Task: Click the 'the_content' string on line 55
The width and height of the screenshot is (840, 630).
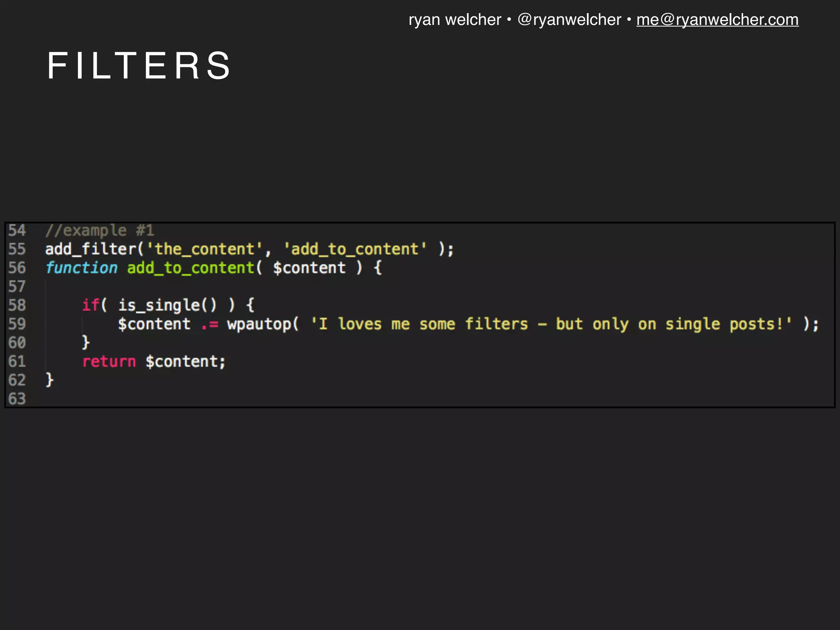Action: (x=204, y=249)
